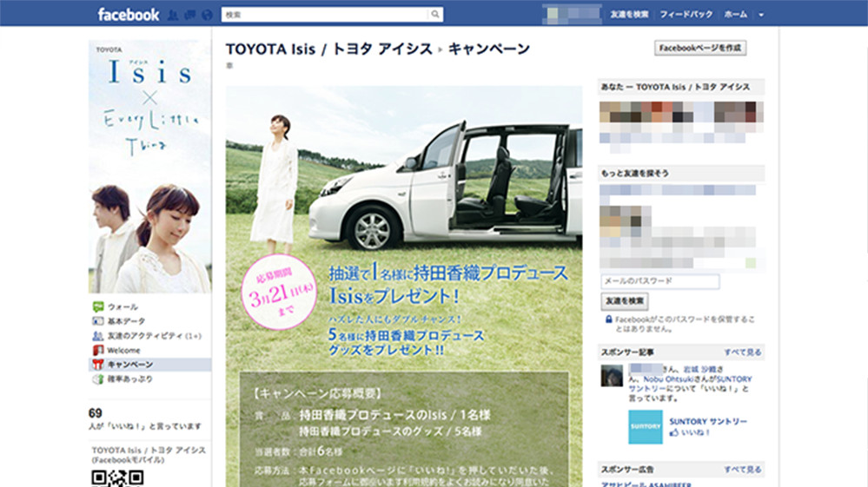This screenshot has width=868, height=487.
Task: Select キャンペーン tab in sidebar
Action: [x=150, y=365]
